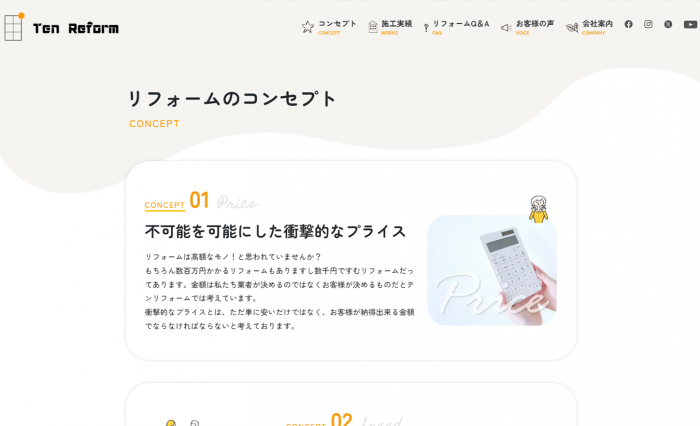Image resolution: width=700 pixels, height=426 pixels.
Task: Click the megaphone icon beside お客様の声
Action: pos(506,28)
